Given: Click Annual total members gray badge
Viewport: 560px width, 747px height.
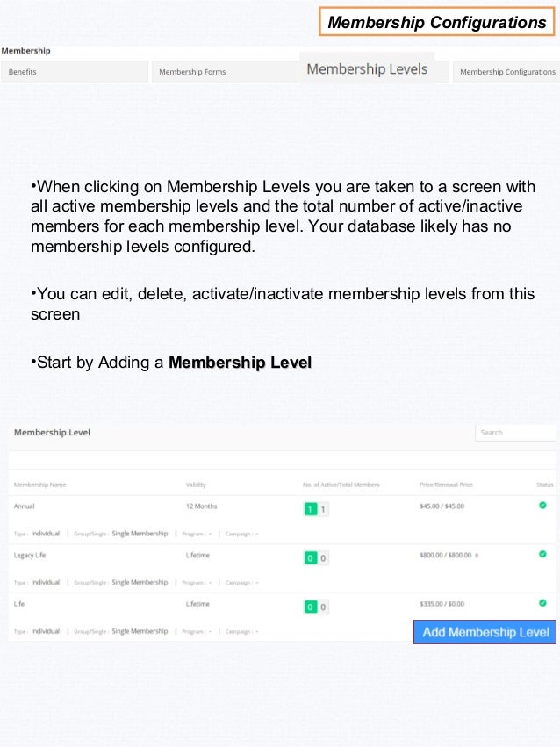Looking at the screenshot, I should (x=323, y=509).
